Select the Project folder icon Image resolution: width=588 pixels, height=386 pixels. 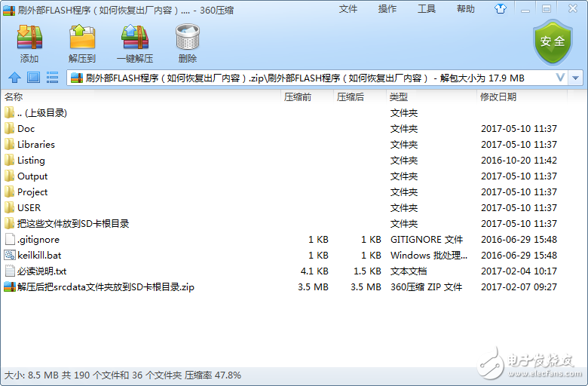point(9,191)
